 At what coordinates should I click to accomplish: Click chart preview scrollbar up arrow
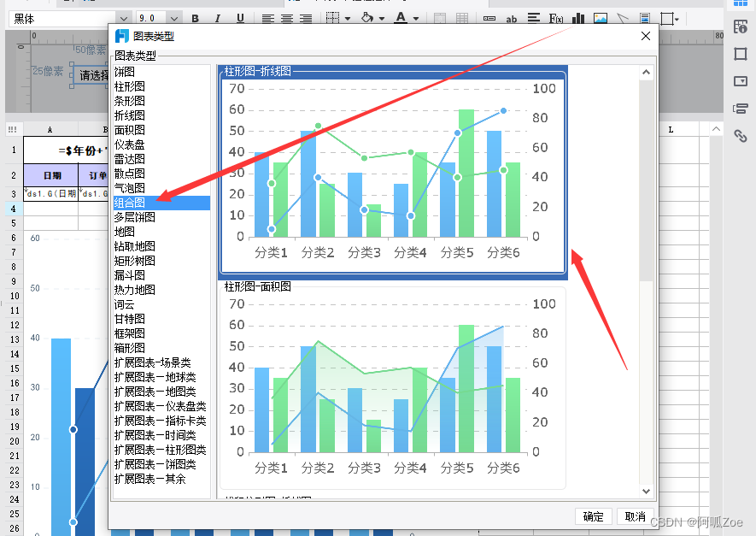coord(646,73)
